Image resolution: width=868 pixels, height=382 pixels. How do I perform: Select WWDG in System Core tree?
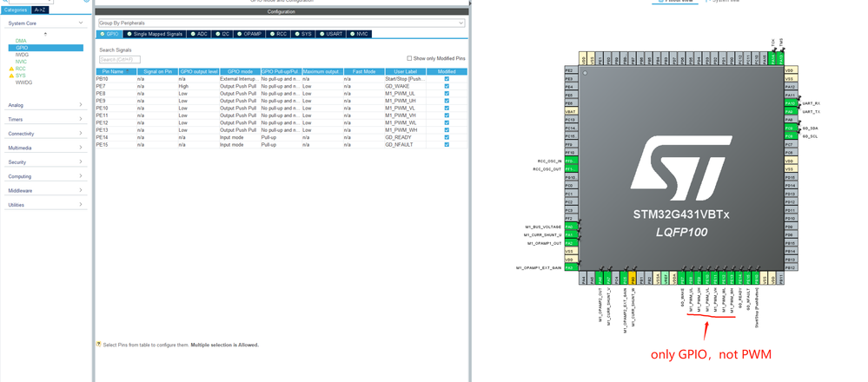(23, 82)
